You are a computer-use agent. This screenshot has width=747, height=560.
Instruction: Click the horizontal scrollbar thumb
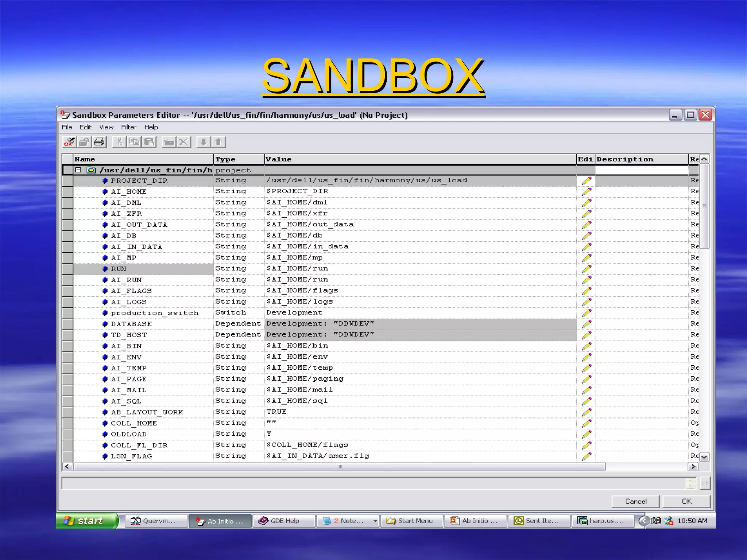[340, 467]
